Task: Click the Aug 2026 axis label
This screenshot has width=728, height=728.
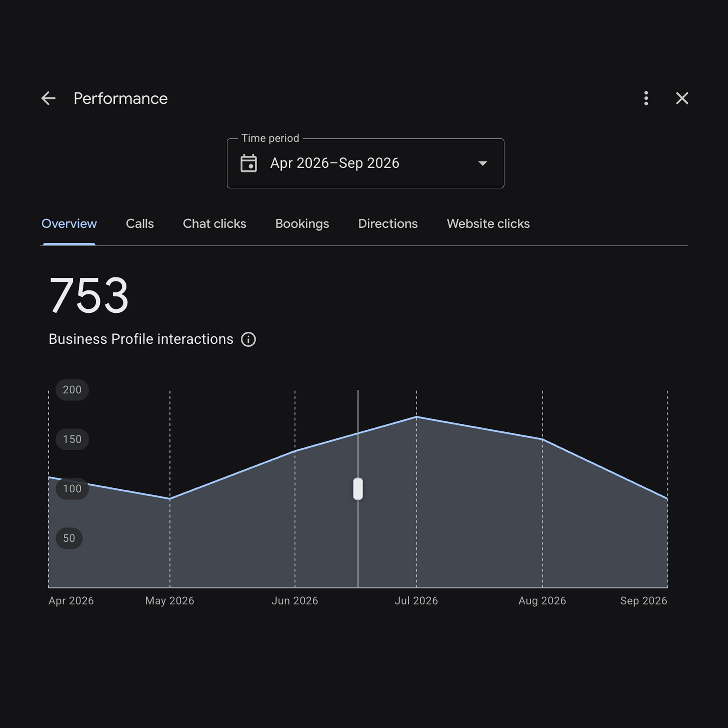Action: coord(542,601)
